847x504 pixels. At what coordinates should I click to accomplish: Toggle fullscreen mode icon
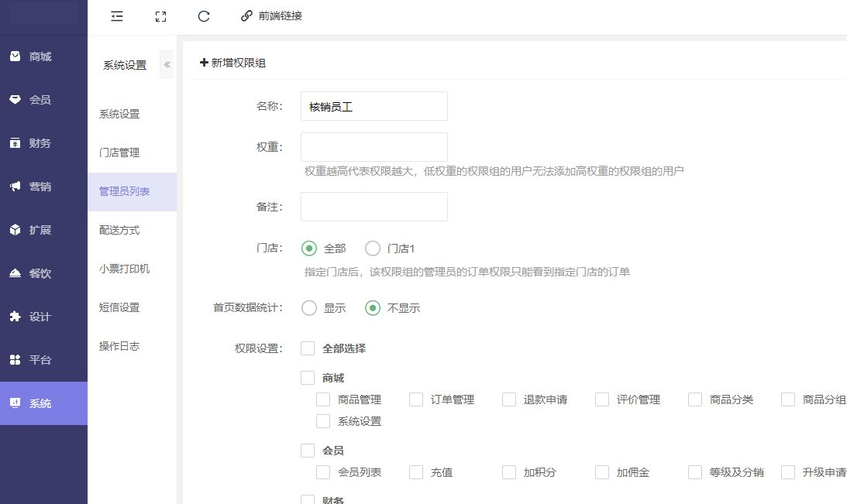click(160, 15)
